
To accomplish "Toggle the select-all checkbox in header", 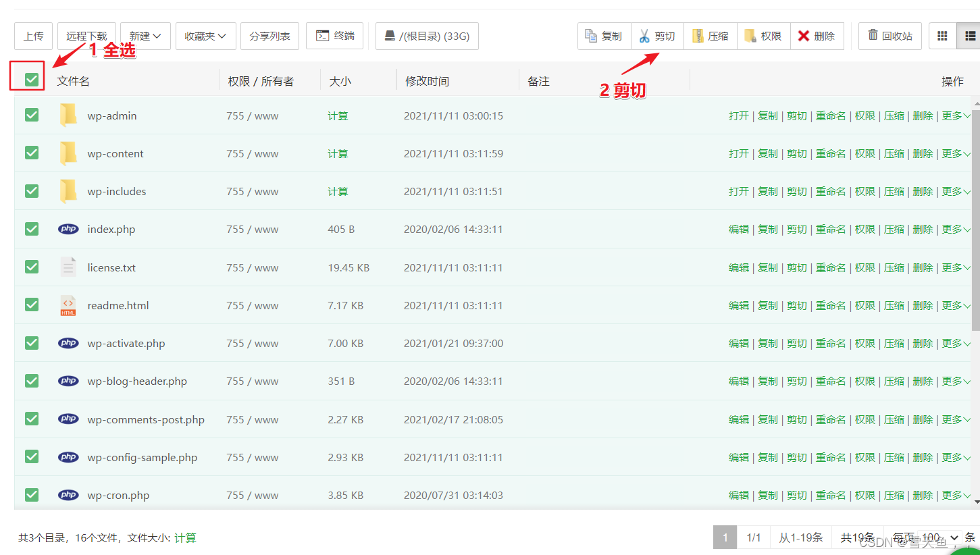I will coord(31,80).
